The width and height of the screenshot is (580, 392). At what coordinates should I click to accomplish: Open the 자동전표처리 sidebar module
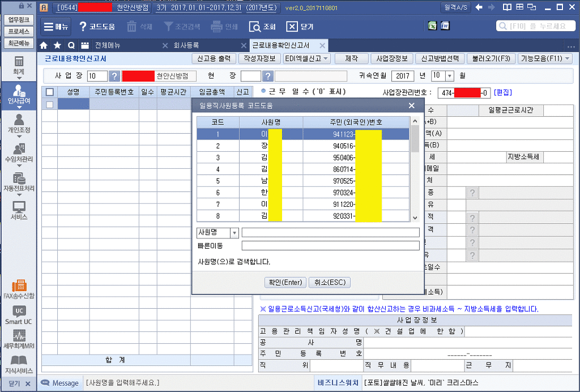tap(19, 184)
